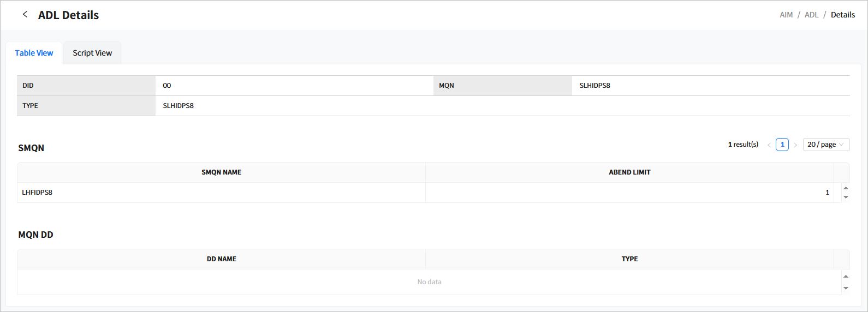Switch to the Script View tab
Screen dimensions: 868x312
92,53
